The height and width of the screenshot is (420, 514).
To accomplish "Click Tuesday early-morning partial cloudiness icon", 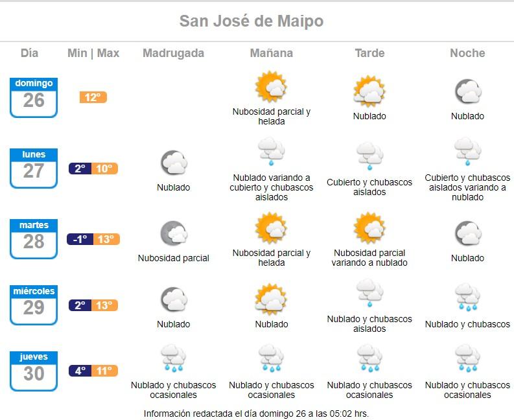I will [174, 233].
